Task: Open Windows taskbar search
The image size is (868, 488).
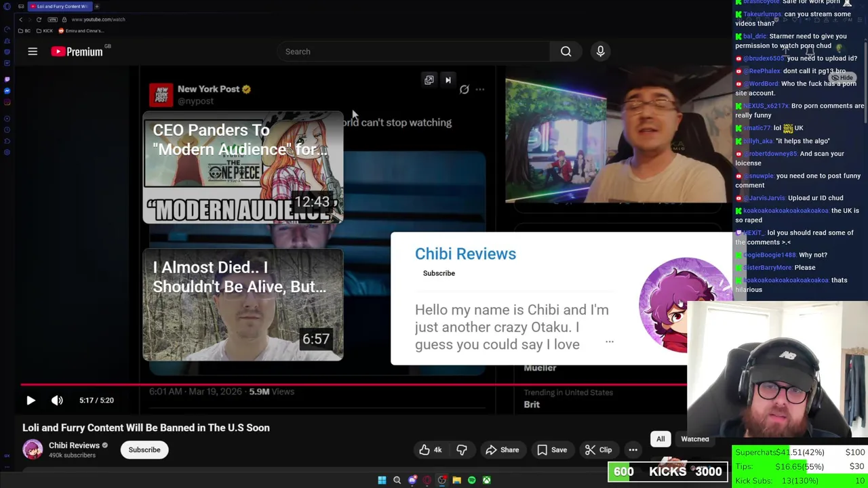Action: 397,480
